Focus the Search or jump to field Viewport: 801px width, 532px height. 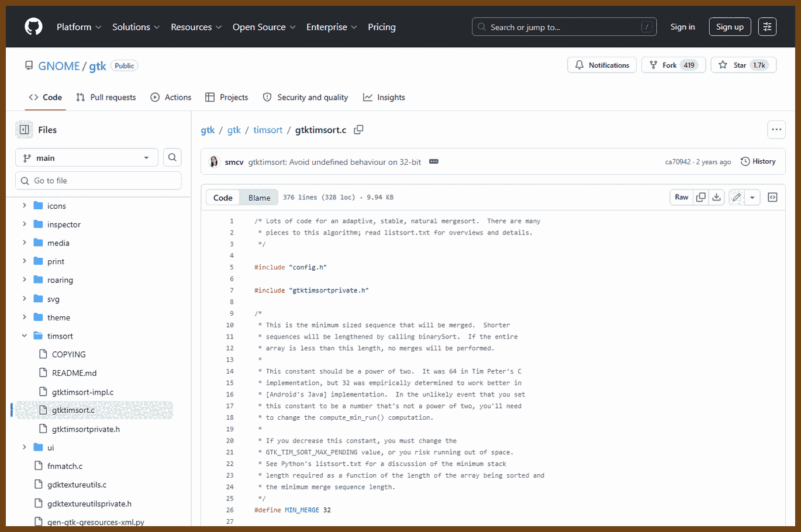tap(564, 27)
